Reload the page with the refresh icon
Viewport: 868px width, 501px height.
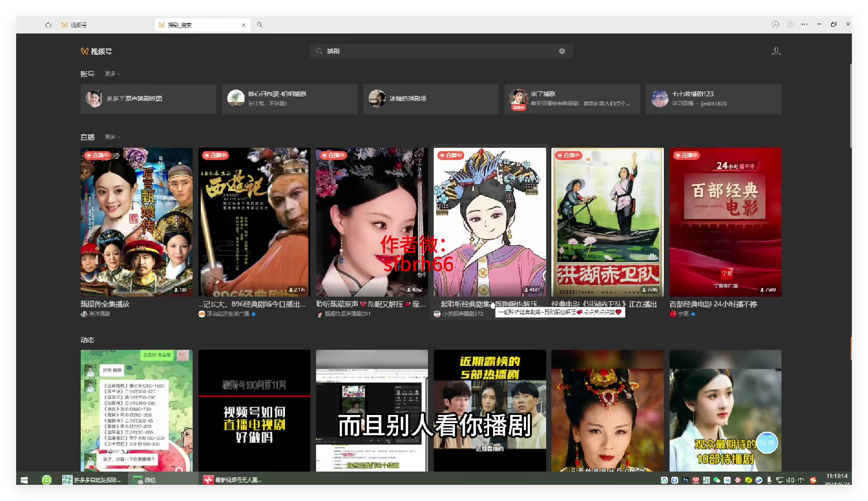pos(48,25)
